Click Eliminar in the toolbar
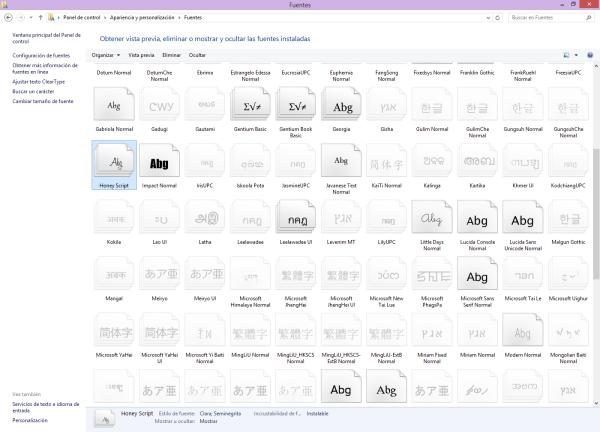The width and height of the screenshot is (600, 432). tap(172, 55)
